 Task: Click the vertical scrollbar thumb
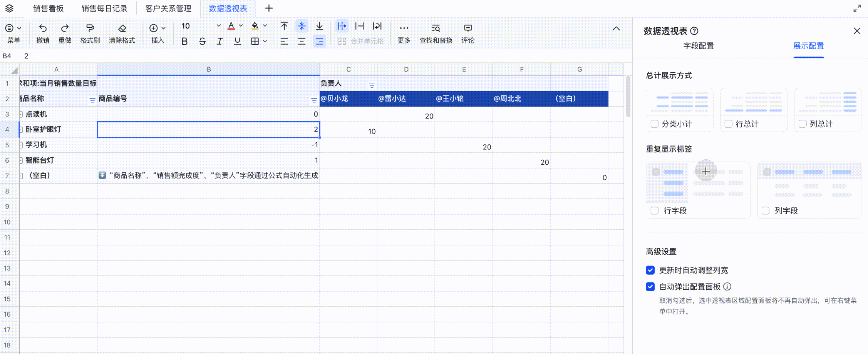coord(628,96)
